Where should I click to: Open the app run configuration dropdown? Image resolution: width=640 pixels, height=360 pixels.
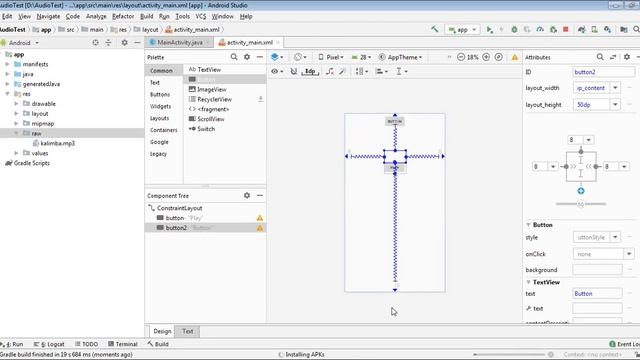(463, 29)
